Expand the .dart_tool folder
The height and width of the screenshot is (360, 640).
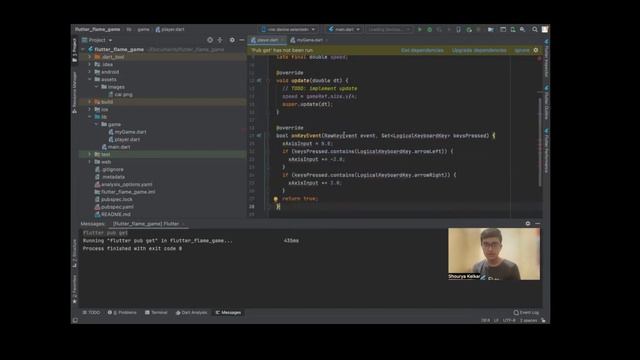coord(90,57)
